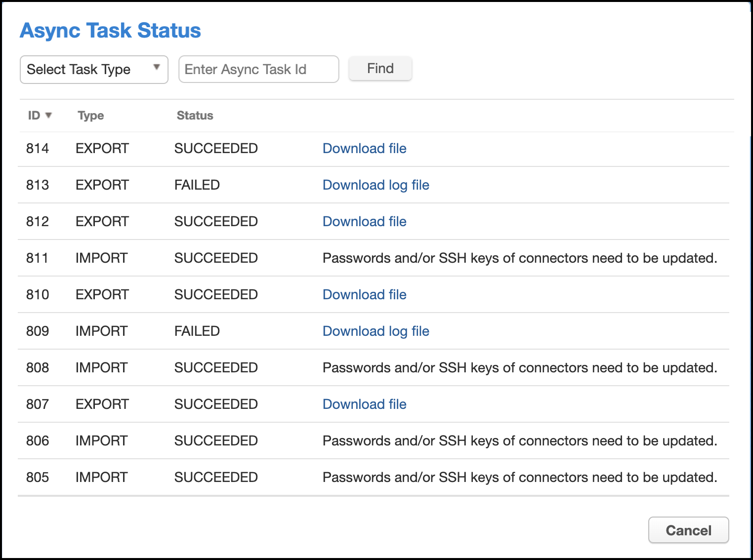Select the row with task ID 811
This screenshot has height=560, width=753.
[38, 258]
